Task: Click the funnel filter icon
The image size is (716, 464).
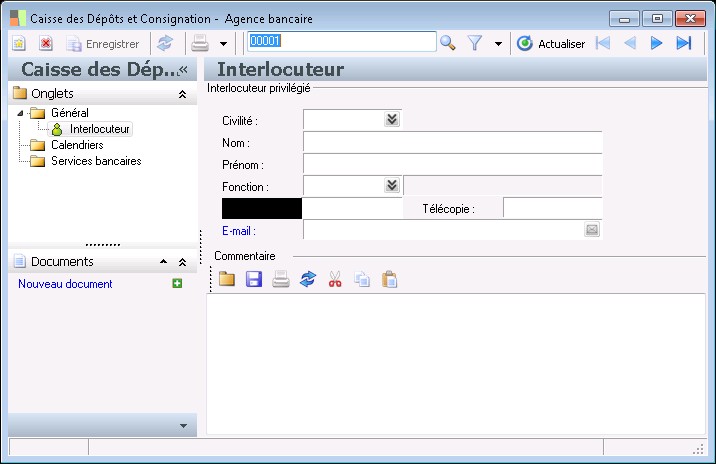Action: [475, 43]
